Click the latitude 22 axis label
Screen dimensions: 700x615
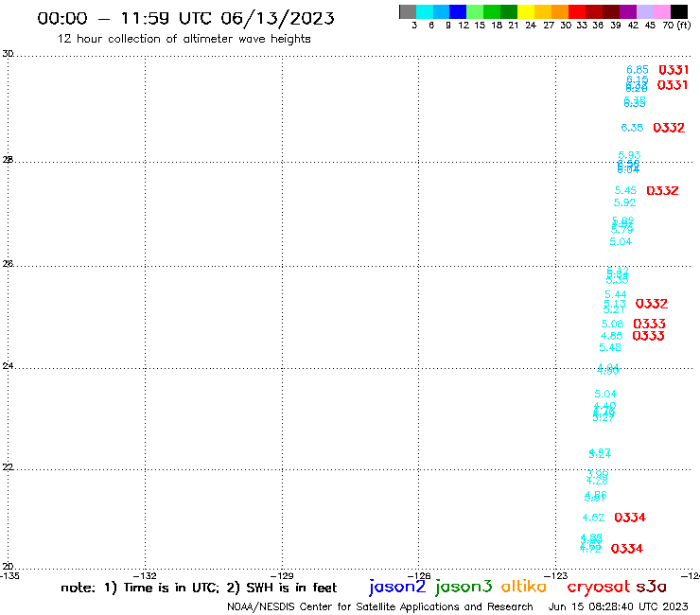[8, 466]
